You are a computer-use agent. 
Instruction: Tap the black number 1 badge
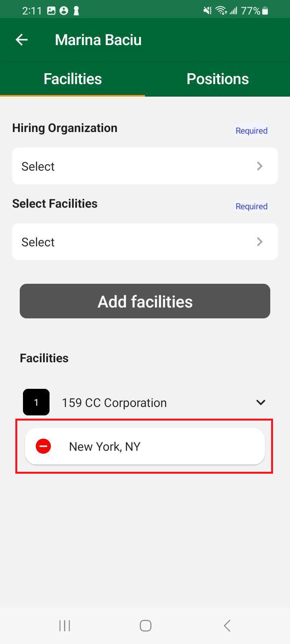[x=36, y=402]
